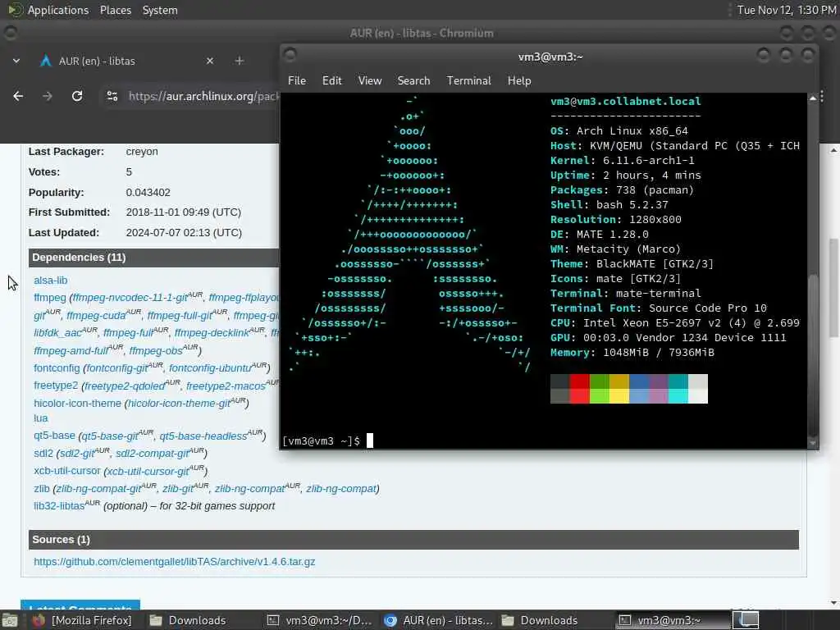
Task: Open the terminal Search menu
Action: tap(413, 80)
